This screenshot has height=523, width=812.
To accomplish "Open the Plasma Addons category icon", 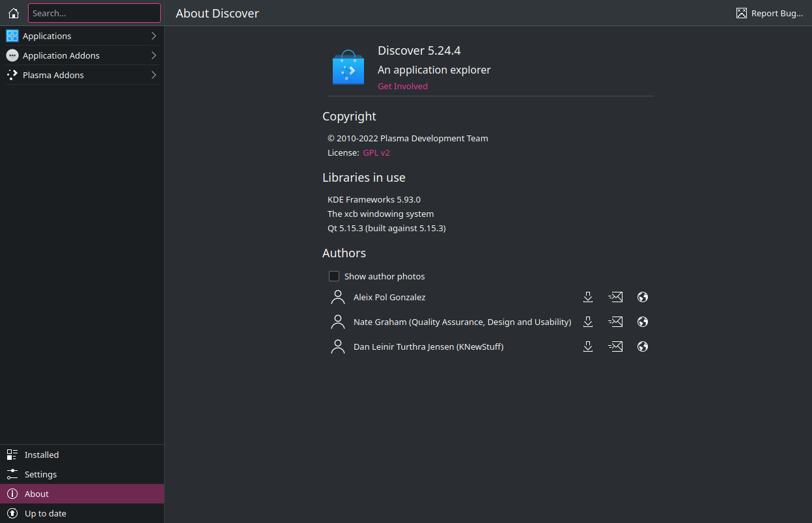I will (12, 75).
